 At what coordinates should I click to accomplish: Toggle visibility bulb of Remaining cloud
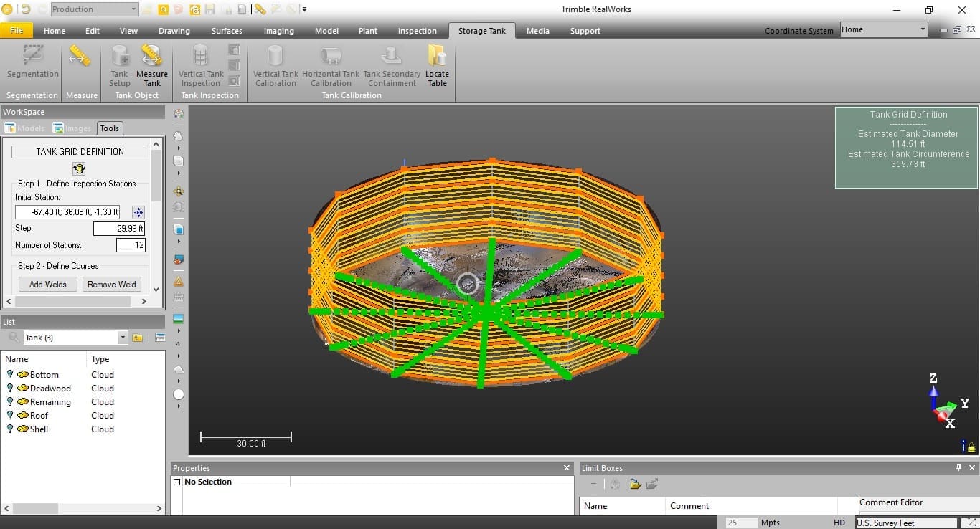point(10,401)
